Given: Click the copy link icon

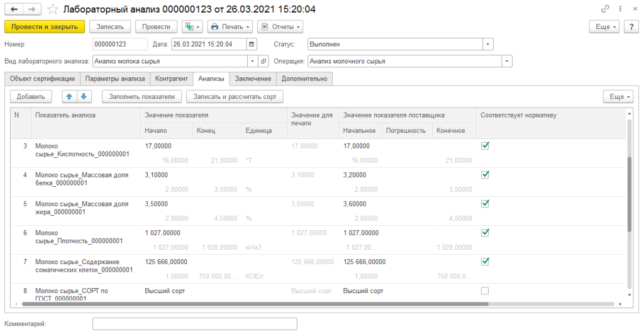Looking at the screenshot, I should coord(605,9).
